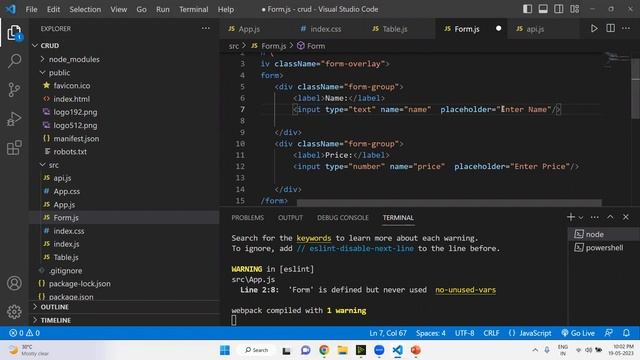The height and width of the screenshot is (360, 640).
Task: Open the Run and Debug view
Action: click(14, 119)
